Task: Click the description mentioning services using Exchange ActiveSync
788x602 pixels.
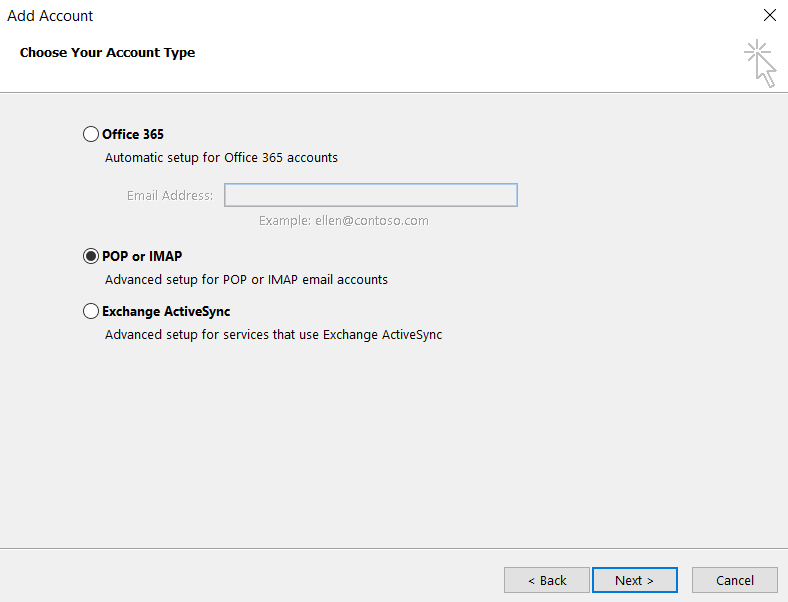Action: click(x=273, y=335)
